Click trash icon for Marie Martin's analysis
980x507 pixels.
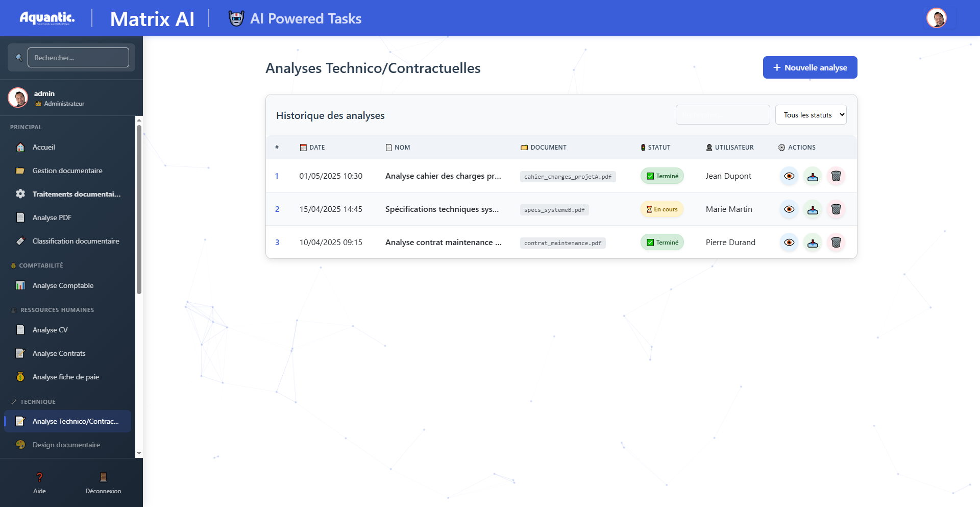click(x=836, y=209)
